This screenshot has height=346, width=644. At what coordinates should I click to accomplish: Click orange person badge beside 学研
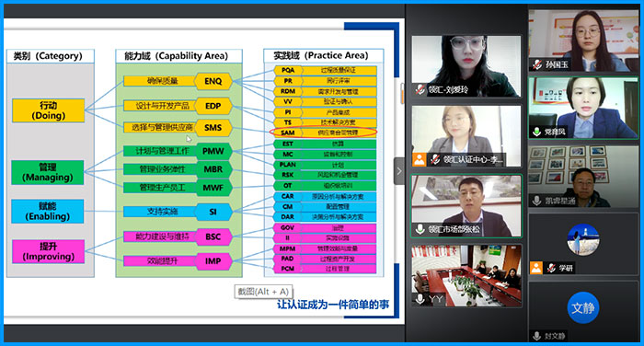pos(536,268)
